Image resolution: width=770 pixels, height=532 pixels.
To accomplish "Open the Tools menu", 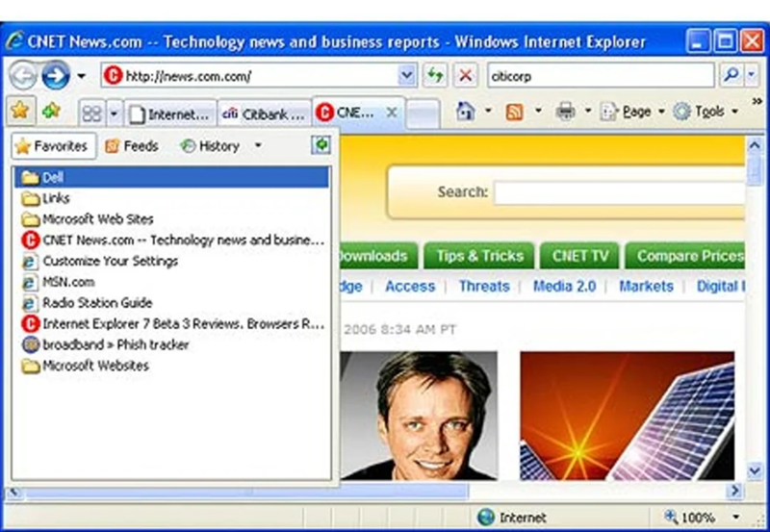I will tap(706, 112).
